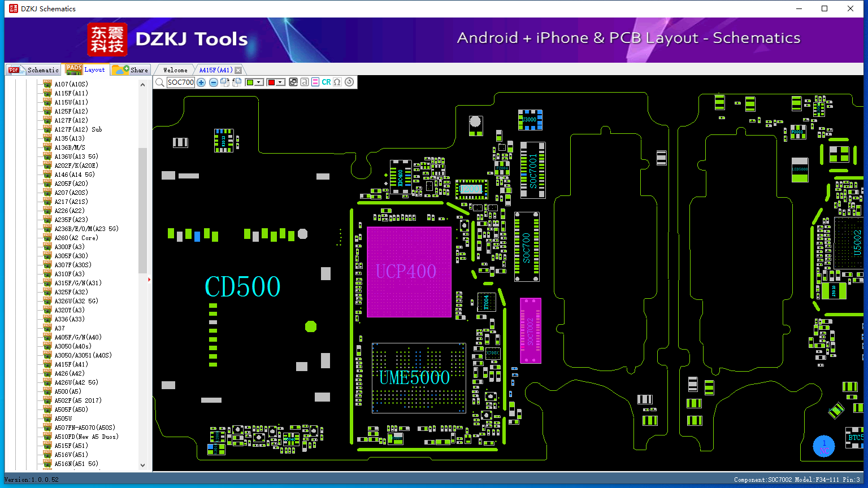Zoom out with the blue minus icon
Viewport: 868px width, 488px height.
click(213, 82)
